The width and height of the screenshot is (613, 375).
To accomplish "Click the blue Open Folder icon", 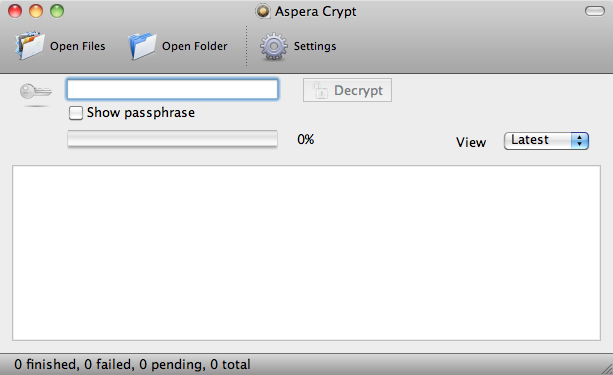I will pyautogui.click(x=142, y=46).
